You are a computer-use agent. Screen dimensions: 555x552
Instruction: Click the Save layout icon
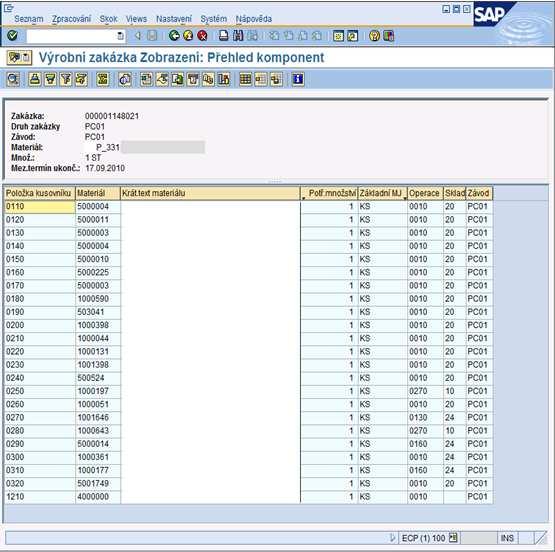tap(276, 79)
